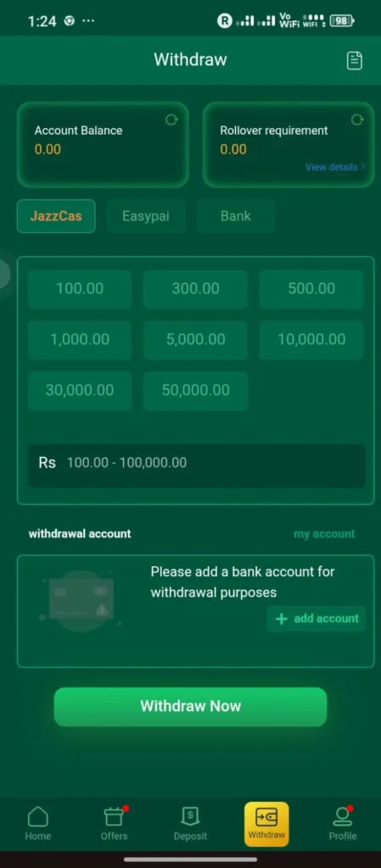Tap the add account button
The height and width of the screenshot is (868, 381).
point(317,618)
